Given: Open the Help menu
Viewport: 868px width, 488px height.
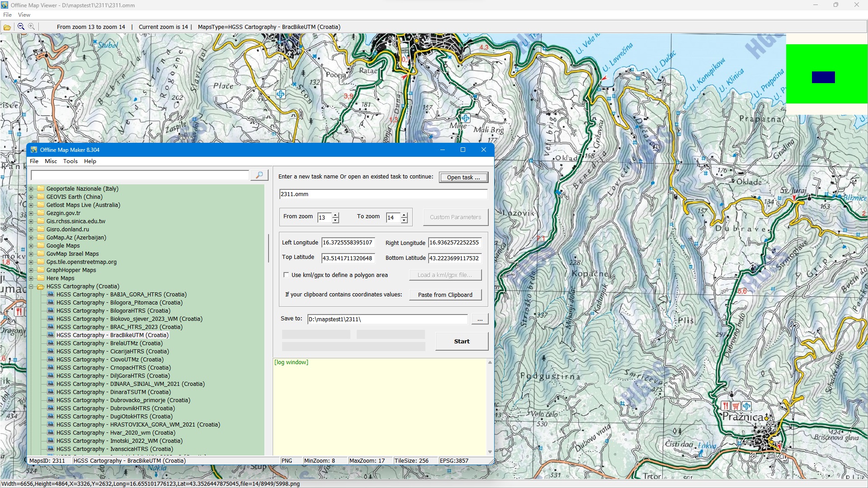Looking at the screenshot, I should [90, 161].
